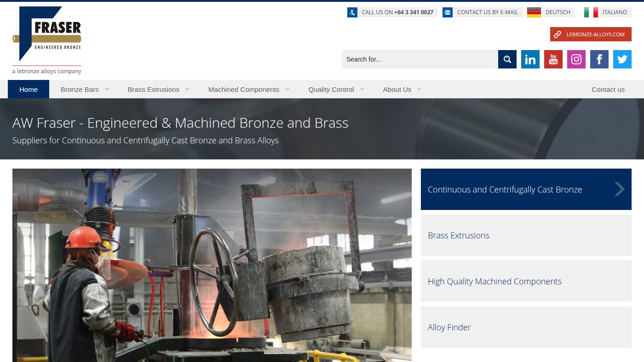Open the Contact us menu item
The image size is (644, 362).
(608, 90)
